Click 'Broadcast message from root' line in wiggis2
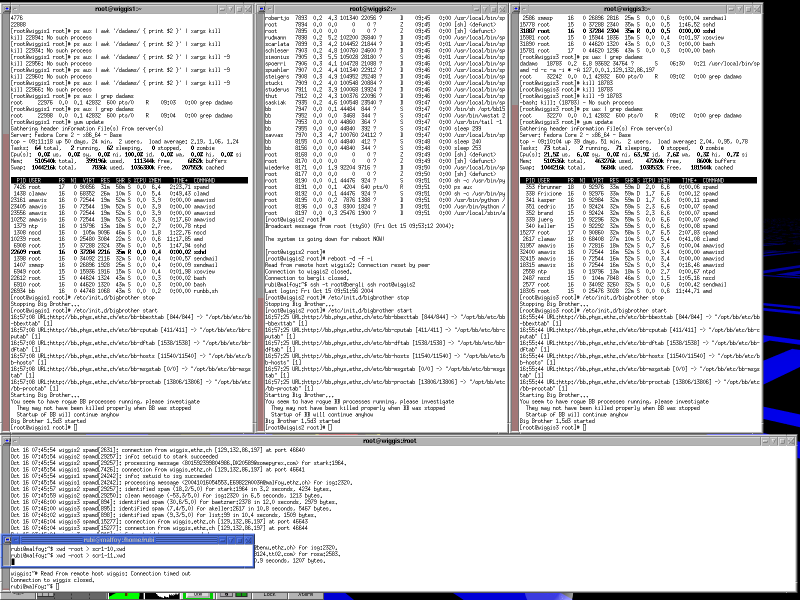This screenshot has width=800, height=600. click(x=359, y=226)
